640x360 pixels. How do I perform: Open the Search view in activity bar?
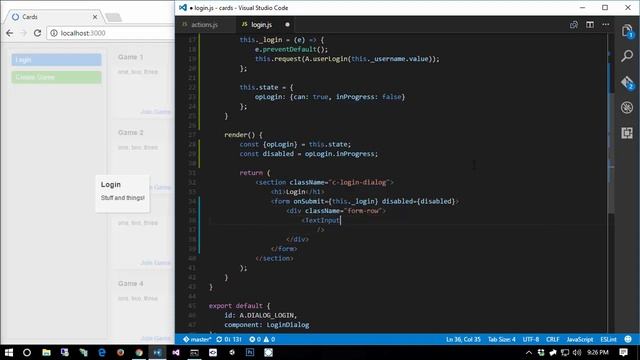(627, 56)
